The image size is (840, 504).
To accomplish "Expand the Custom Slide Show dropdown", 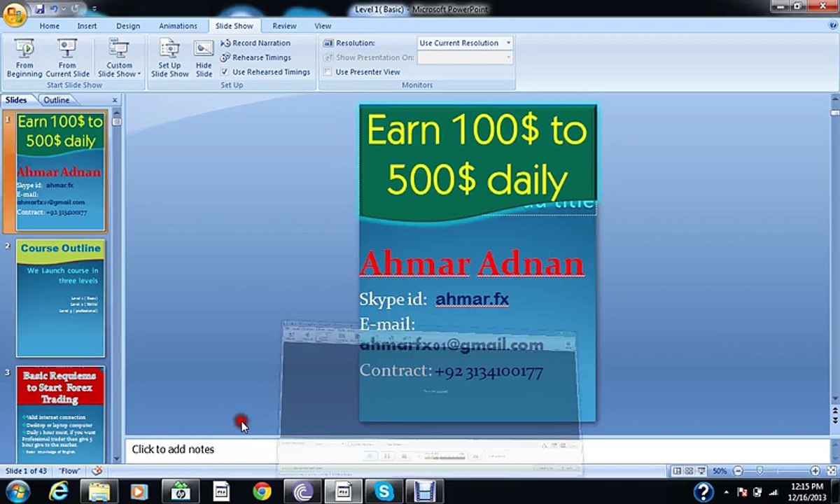I will (x=119, y=58).
